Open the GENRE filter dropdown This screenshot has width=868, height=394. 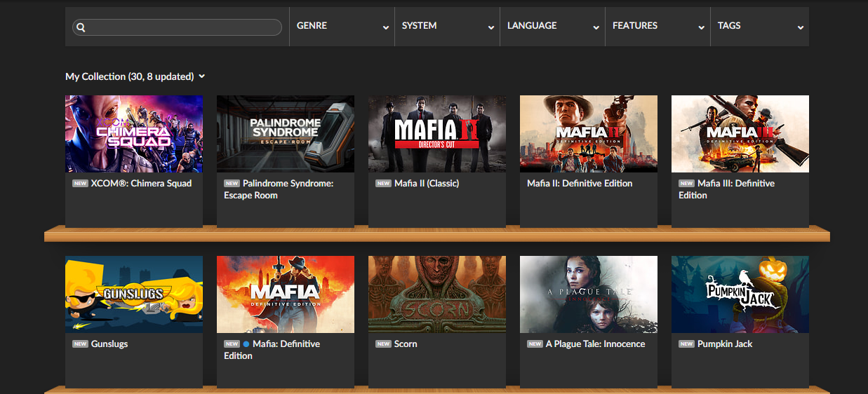click(x=342, y=27)
